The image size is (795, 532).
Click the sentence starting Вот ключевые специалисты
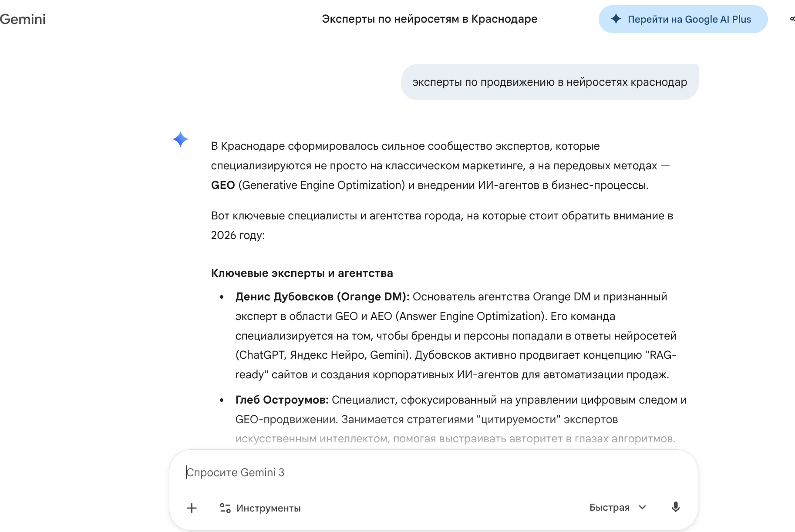coord(441,216)
